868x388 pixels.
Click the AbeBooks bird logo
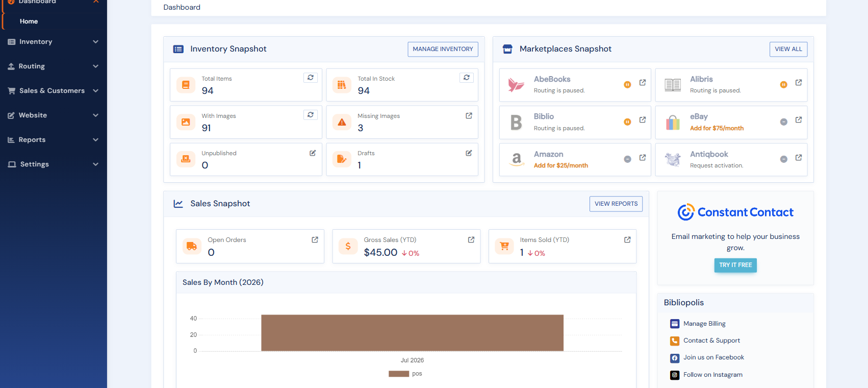pos(516,85)
